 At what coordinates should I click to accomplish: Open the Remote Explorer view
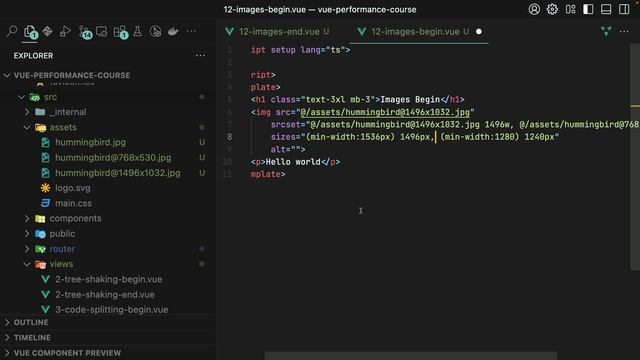pyautogui.click(x=102, y=31)
